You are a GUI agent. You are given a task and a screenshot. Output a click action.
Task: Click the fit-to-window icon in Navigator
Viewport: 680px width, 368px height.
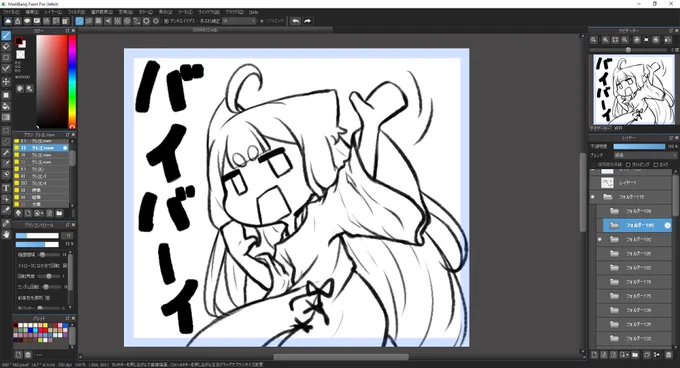click(x=615, y=40)
